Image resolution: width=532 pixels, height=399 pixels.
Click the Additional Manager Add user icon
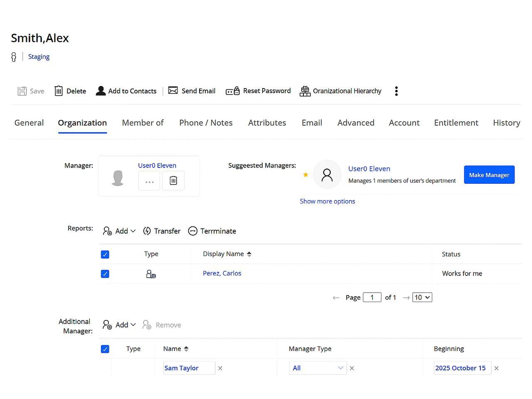(x=107, y=325)
